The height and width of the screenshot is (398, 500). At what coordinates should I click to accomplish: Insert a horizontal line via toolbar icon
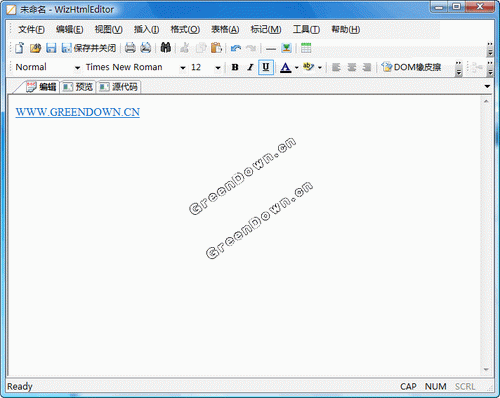click(271, 49)
